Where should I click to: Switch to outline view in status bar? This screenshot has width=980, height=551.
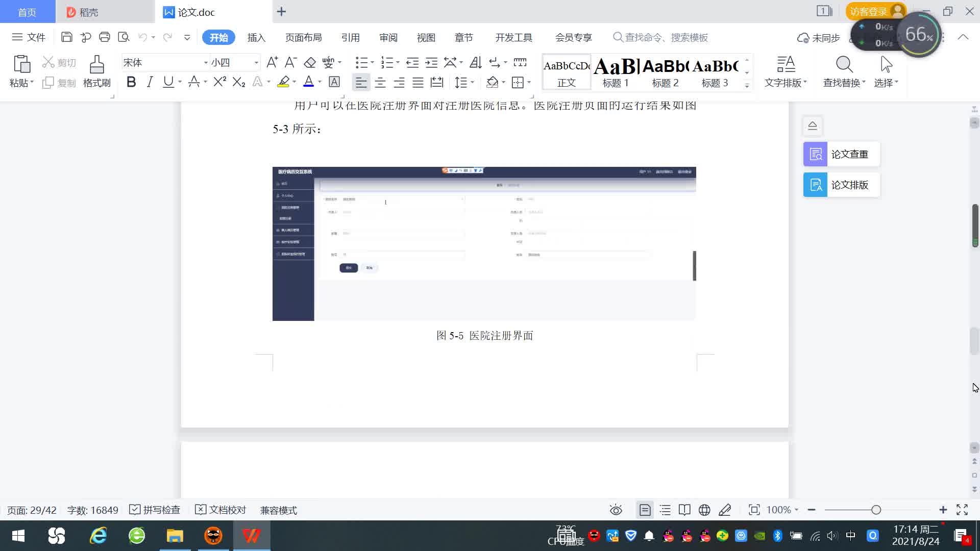(665, 510)
